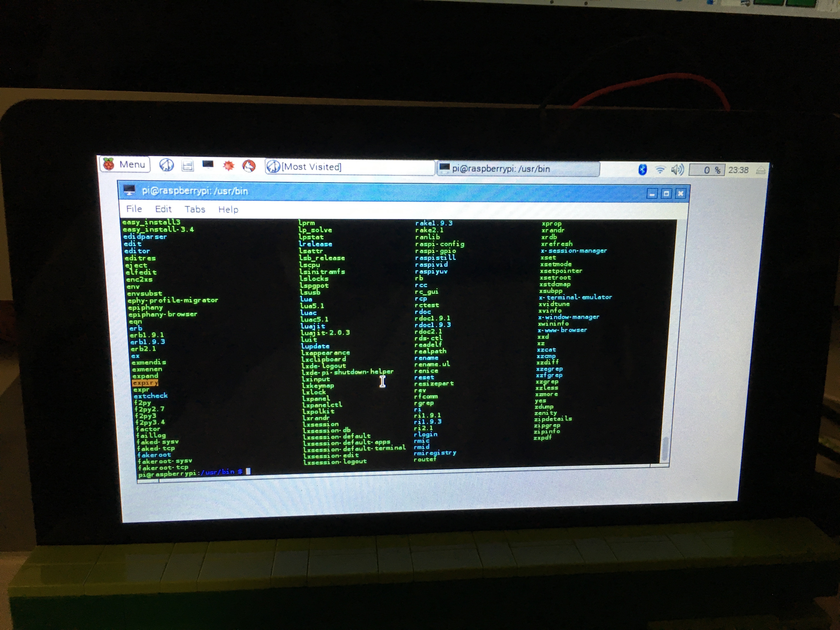Open the WiFi network tray icon
Image resolution: width=840 pixels, height=630 pixels.
coord(660,170)
